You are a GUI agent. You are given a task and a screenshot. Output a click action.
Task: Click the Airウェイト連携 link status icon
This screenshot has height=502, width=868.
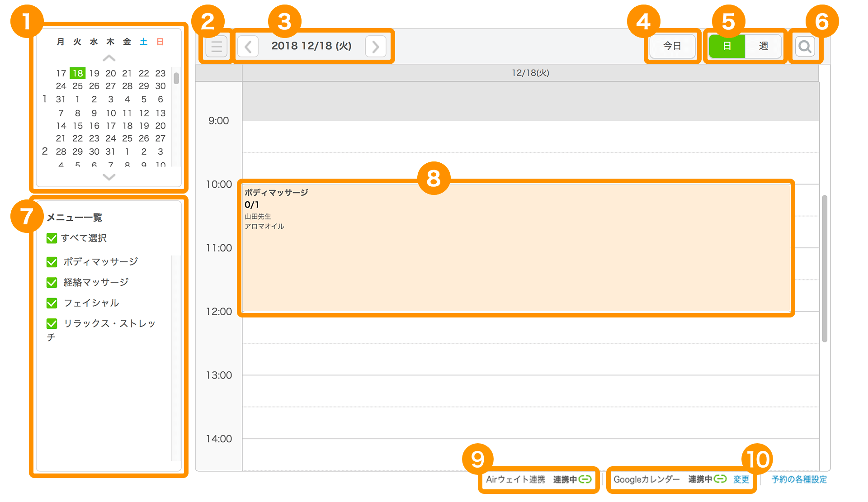(585, 479)
